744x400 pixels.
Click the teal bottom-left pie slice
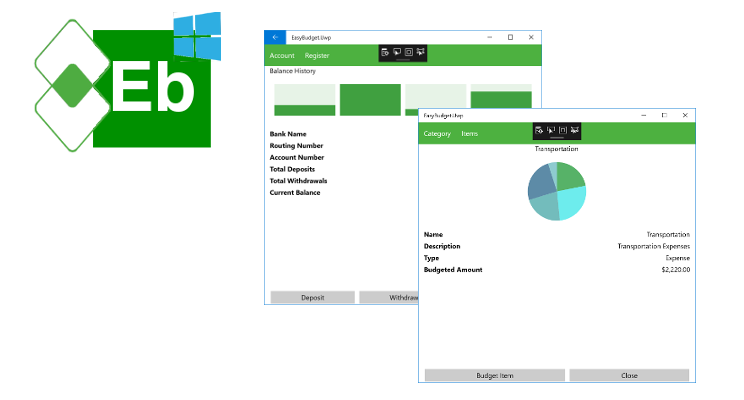coord(546,207)
